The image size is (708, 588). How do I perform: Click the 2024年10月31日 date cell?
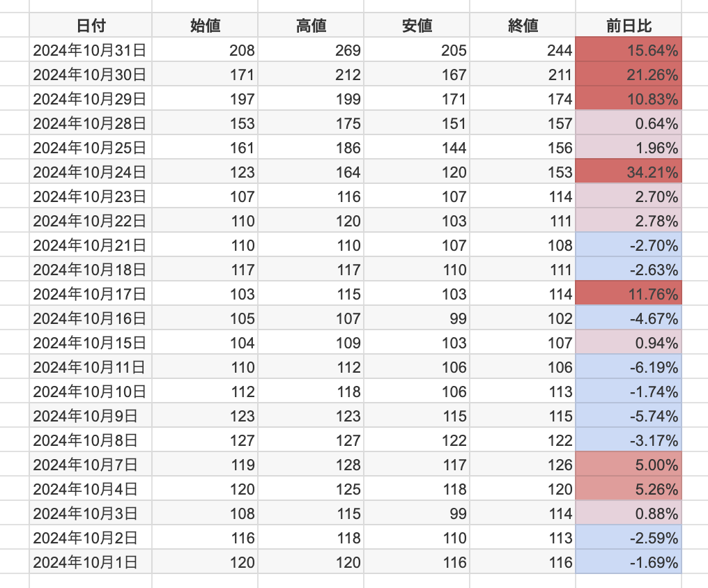click(91, 50)
